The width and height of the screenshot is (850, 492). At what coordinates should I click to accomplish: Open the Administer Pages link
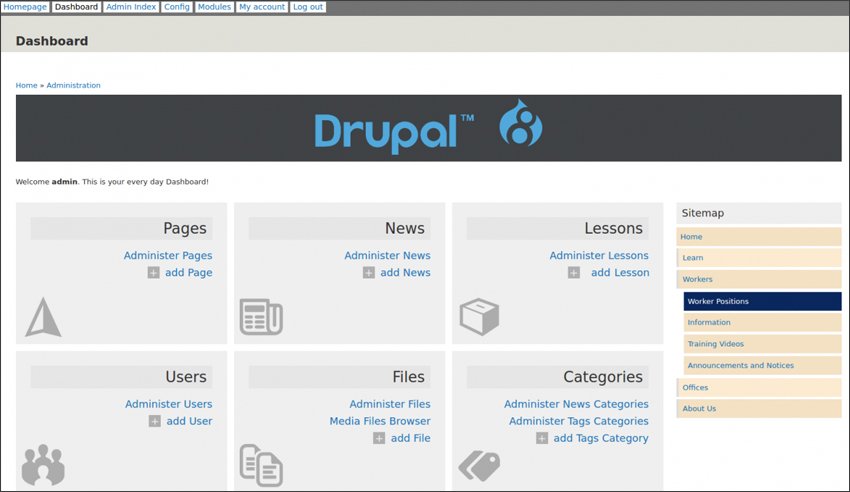tap(168, 255)
